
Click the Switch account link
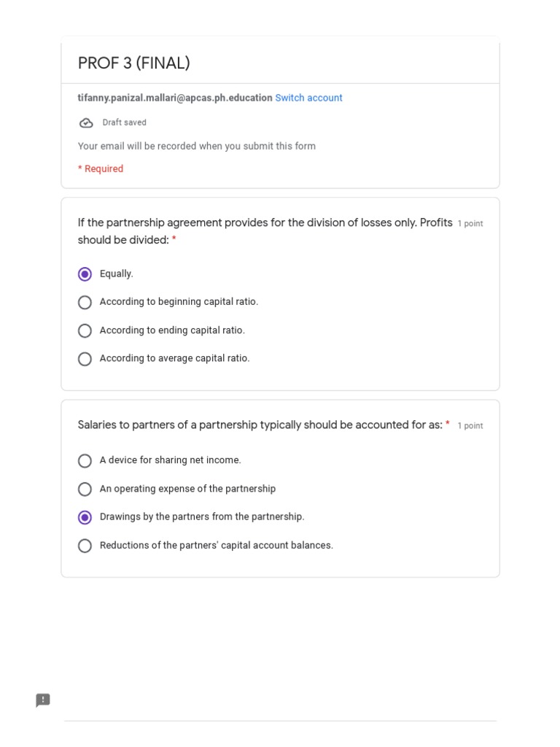point(308,98)
